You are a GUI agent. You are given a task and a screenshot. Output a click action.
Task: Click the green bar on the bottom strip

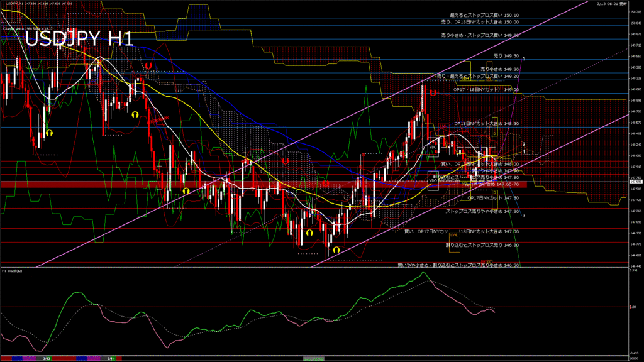[x=314, y=358]
